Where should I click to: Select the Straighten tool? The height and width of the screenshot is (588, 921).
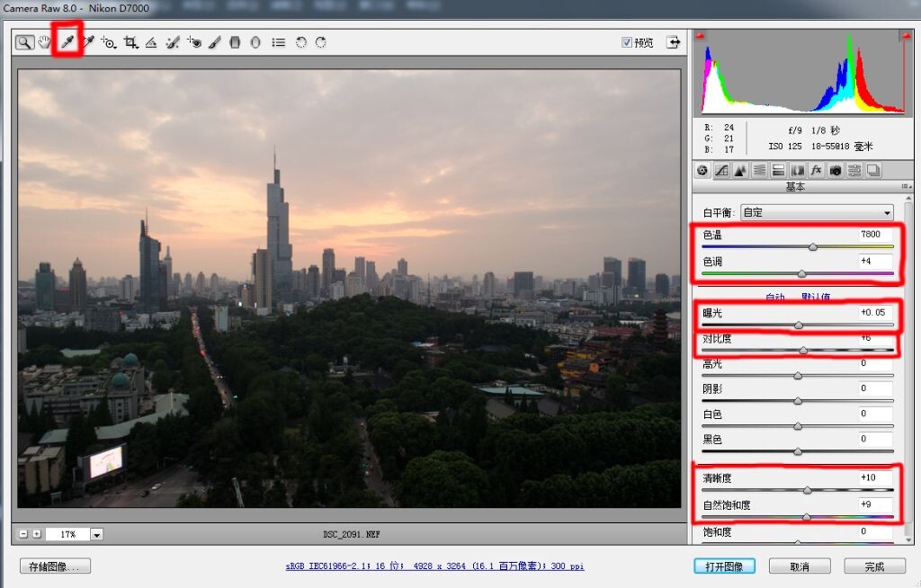[151, 42]
